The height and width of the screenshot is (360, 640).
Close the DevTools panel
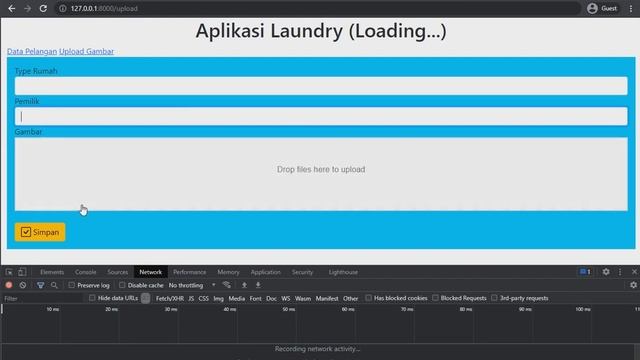click(x=634, y=272)
